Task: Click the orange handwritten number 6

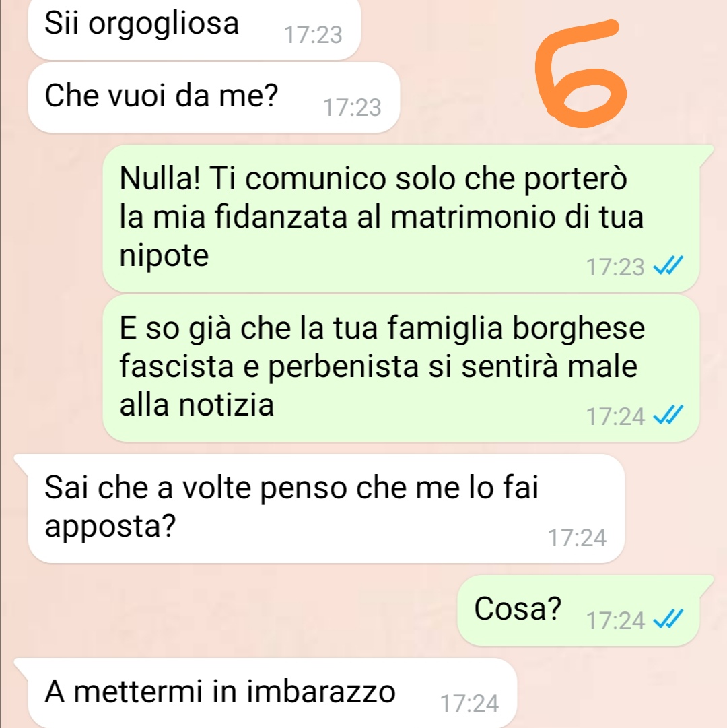Action: [580, 73]
